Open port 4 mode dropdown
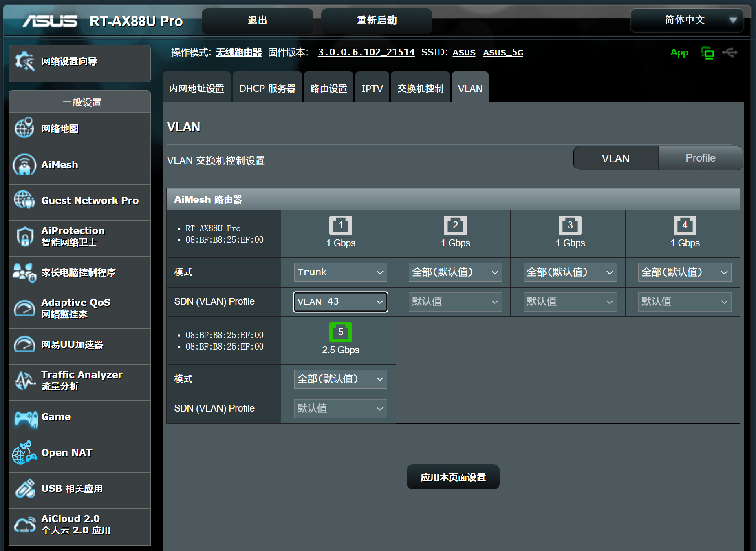Viewport: 756px width, 551px height. (685, 272)
